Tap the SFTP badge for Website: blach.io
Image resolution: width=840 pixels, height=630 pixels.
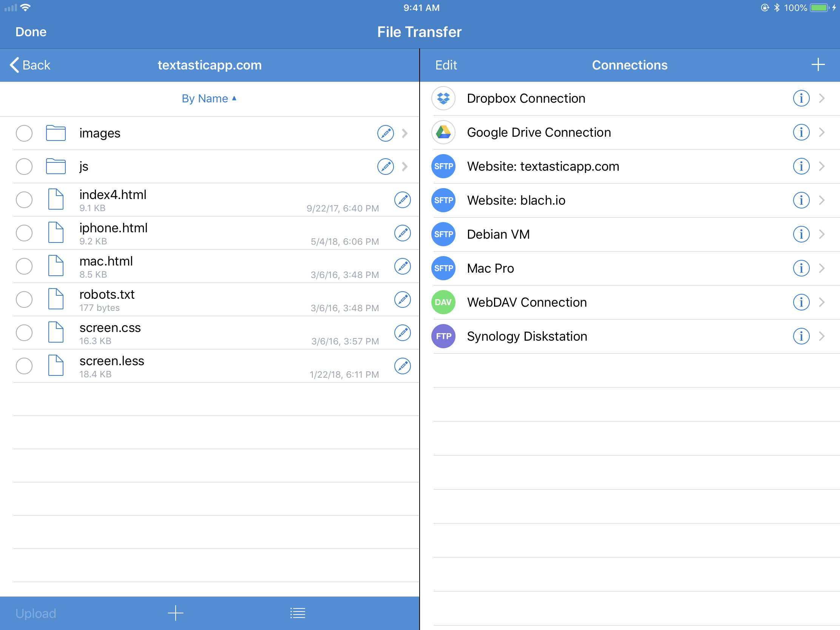point(443,200)
